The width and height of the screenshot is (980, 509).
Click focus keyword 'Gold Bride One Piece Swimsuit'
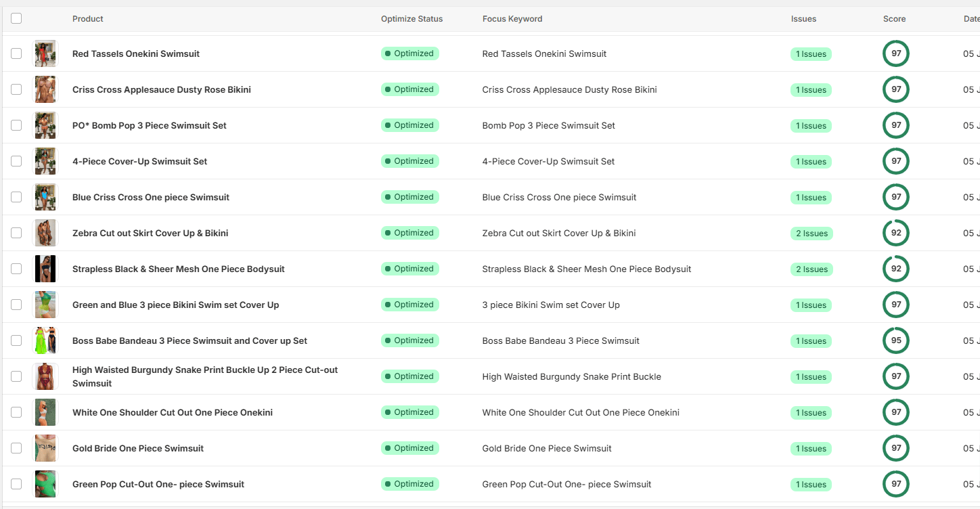click(547, 448)
